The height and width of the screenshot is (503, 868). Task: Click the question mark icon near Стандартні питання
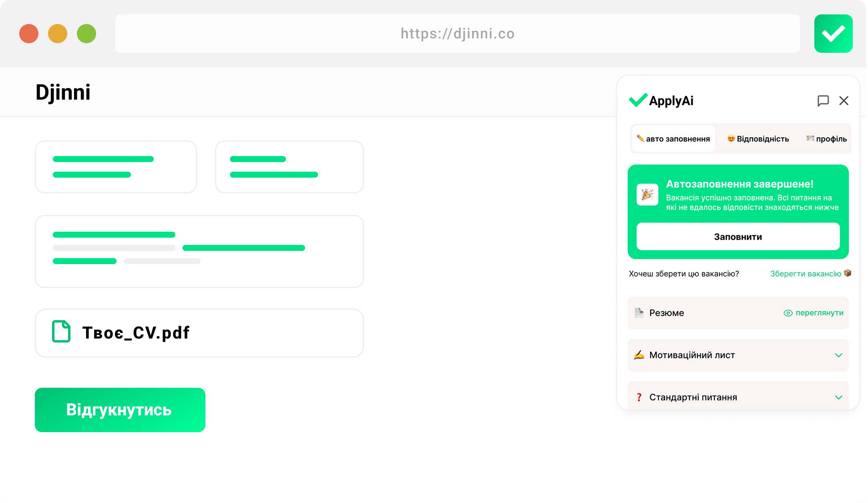click(639, 397)
